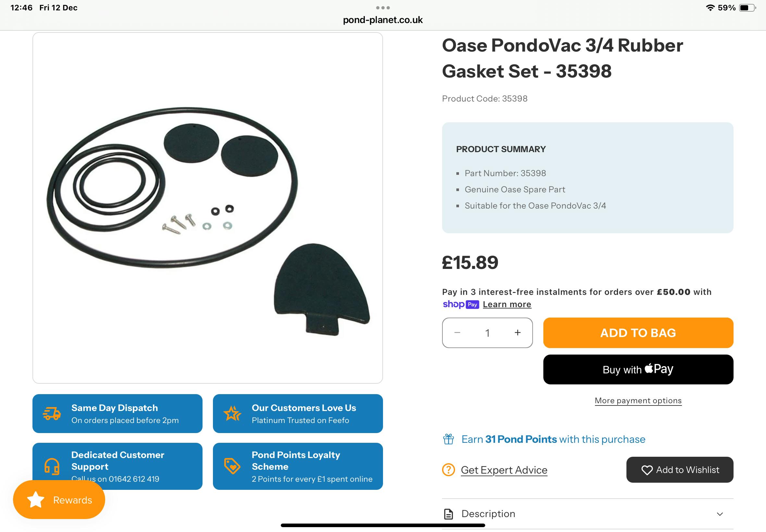Click the Same Day Dispatch truck icon

click(52, 413)
